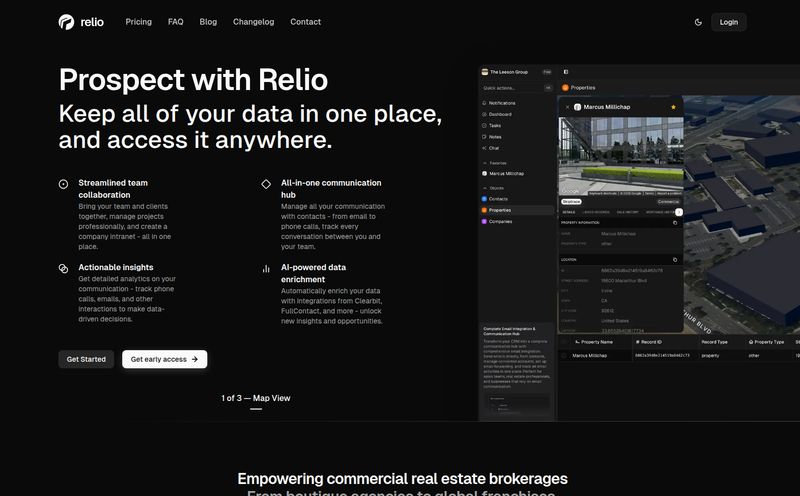Screen dimensions: 800x496
Task: Click Get early access button
Action: pos(164,359)
